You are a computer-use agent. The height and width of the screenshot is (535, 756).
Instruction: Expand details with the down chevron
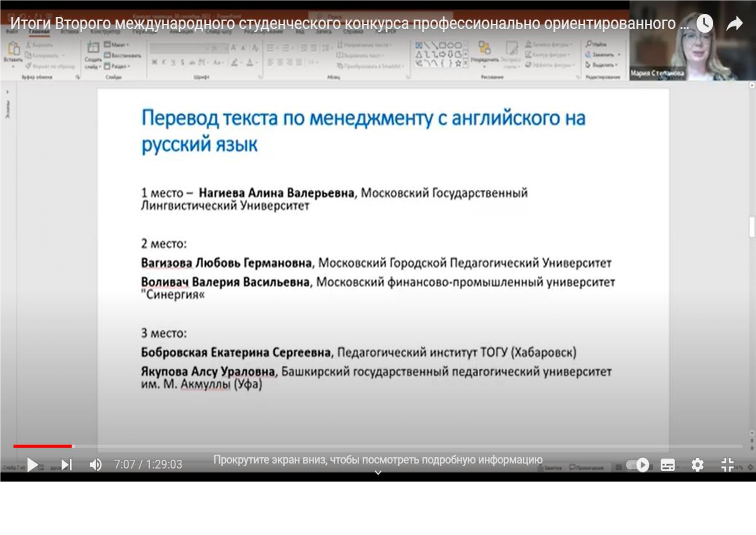[x=378, y=473]
